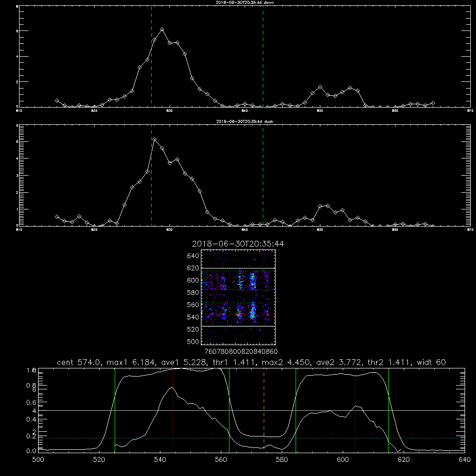Click the '560' label on spectrogram y-axis
This screenshot has width=476, height=476.
click(193, 305)
